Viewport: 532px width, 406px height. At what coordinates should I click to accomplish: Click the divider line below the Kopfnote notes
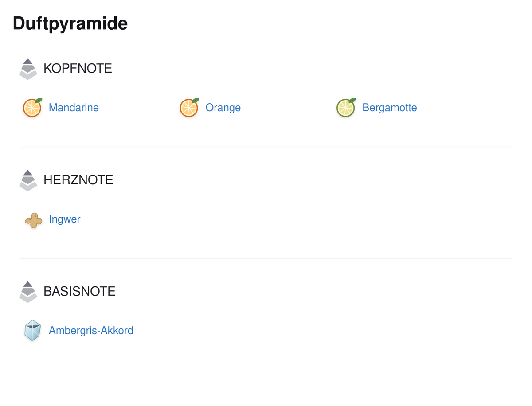266,147
